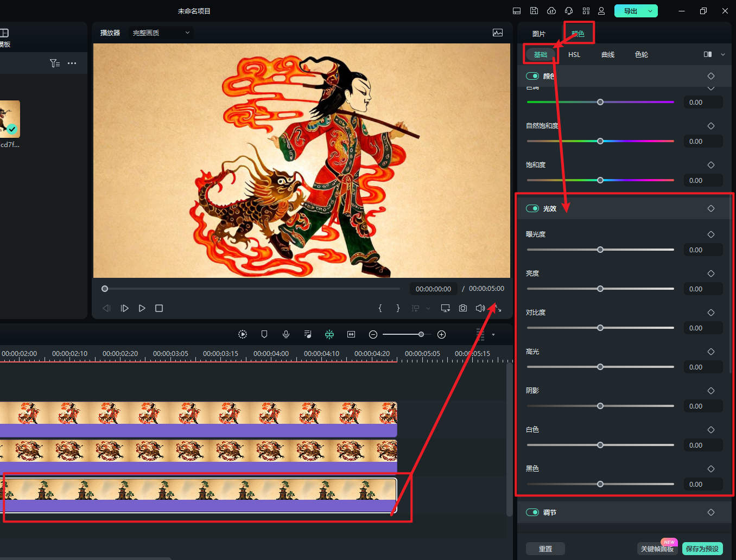
Task: Click the 重置 button
Action: point(545,549)
